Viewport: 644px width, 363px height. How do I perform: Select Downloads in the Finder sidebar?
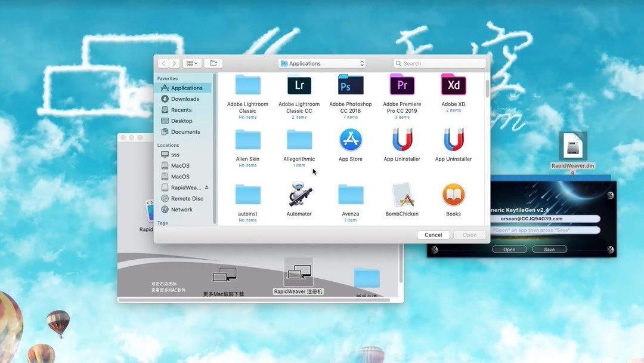[185, 99]
